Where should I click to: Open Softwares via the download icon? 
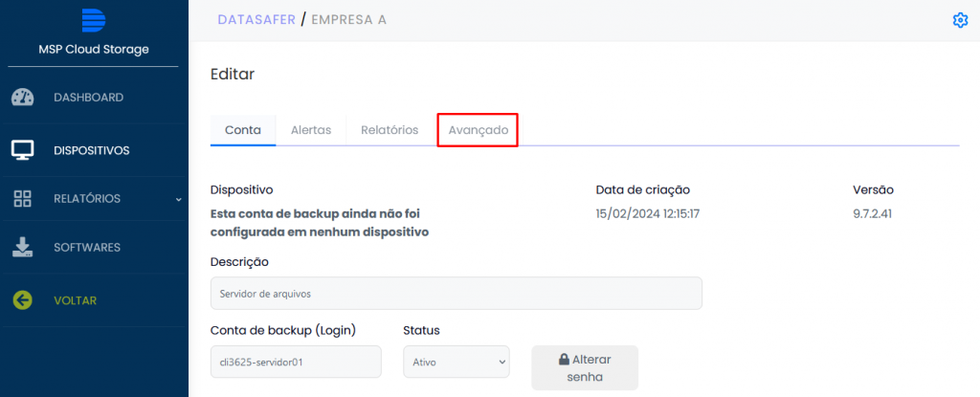23,247
